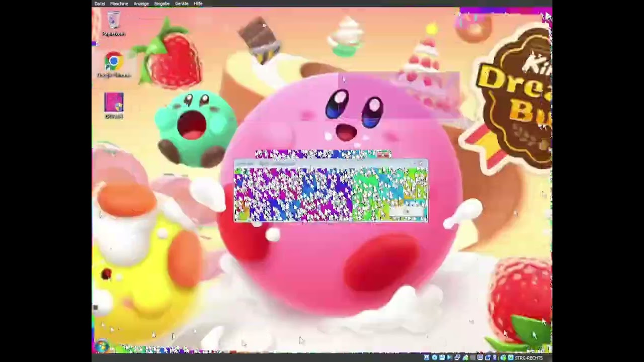Close the glitched dialog in the center

421,163
